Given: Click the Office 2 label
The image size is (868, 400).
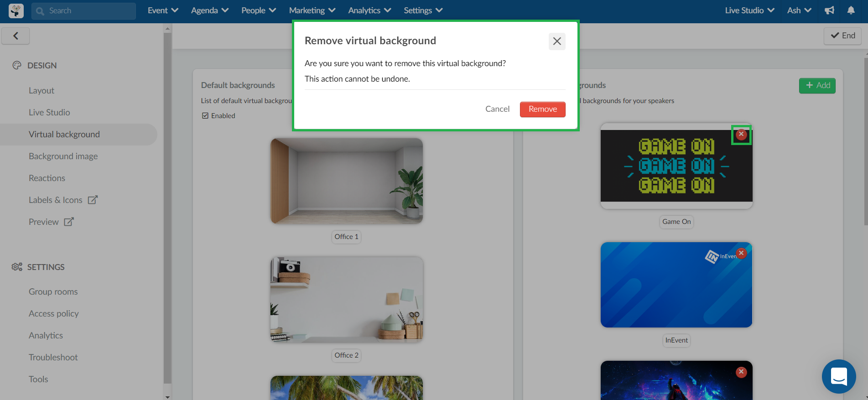Looking at the screenshot, I should pyautogui.click(x=347, y=355).
